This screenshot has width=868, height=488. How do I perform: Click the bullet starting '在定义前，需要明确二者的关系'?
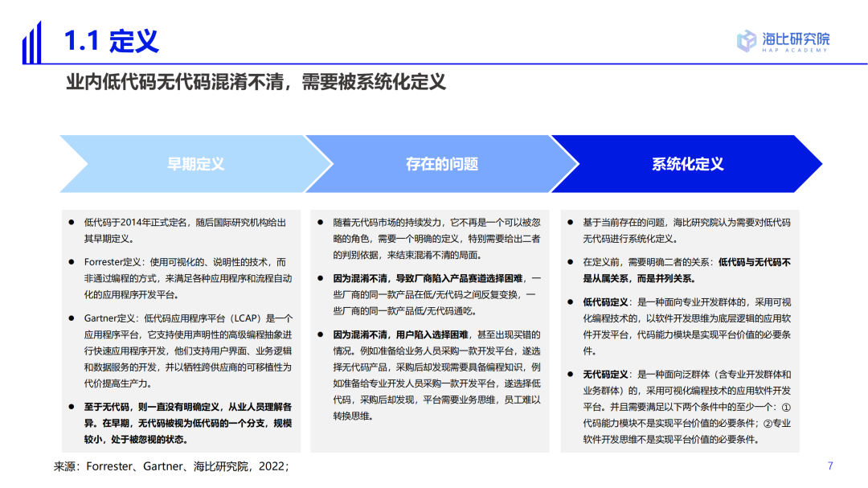pos(686,270)
